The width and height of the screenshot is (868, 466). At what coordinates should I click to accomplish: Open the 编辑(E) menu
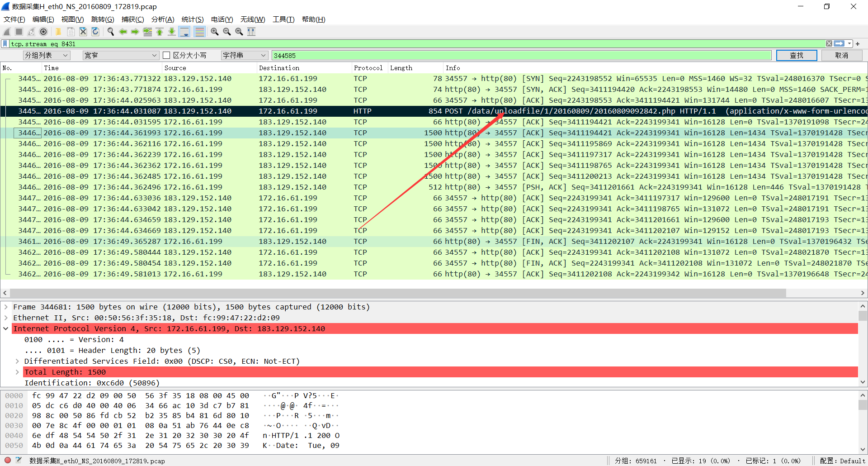(43, 19)
